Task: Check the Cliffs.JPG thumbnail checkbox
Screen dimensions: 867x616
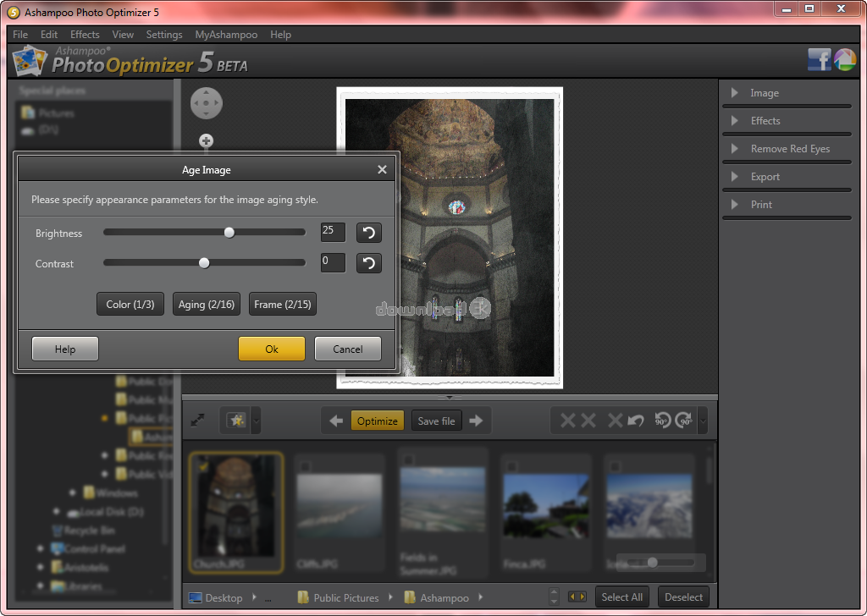Action: point(305,467)
